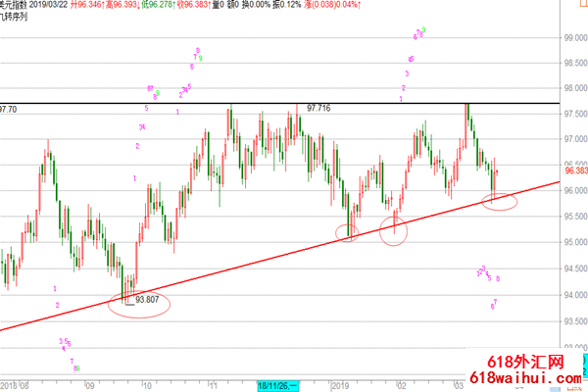Click the 93.500 price axis label

pyautogui.click(x=575, y=321)
